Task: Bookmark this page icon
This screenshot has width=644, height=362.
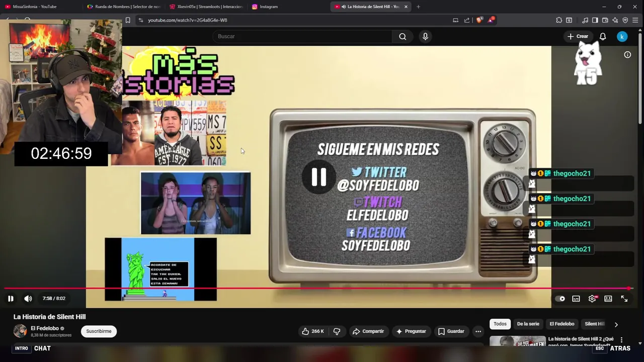Action: tap(128, 20)
